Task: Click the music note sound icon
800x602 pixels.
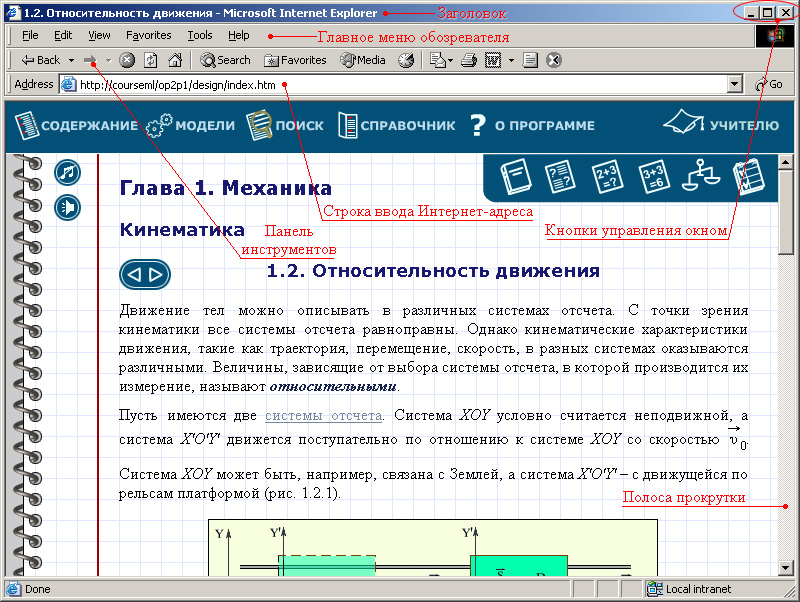Action: click(67, 173)
